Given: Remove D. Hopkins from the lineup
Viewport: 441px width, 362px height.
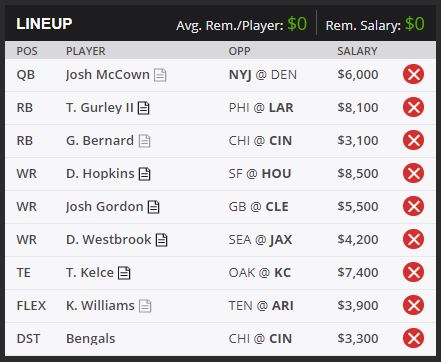Looking at the screenshot, I should click(x=413, y=173).
